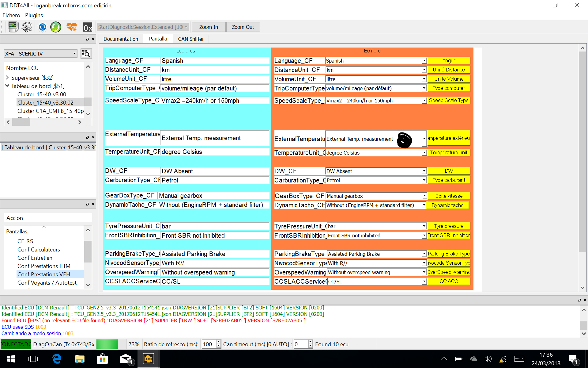The width and height of the screenshot is (588, 368).
Task: Select Conf Voyants / Autotest screen
Action: coord(47,282)
